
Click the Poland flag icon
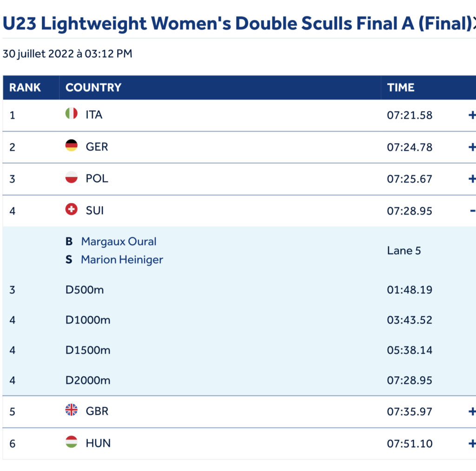[x=71, y=177]
